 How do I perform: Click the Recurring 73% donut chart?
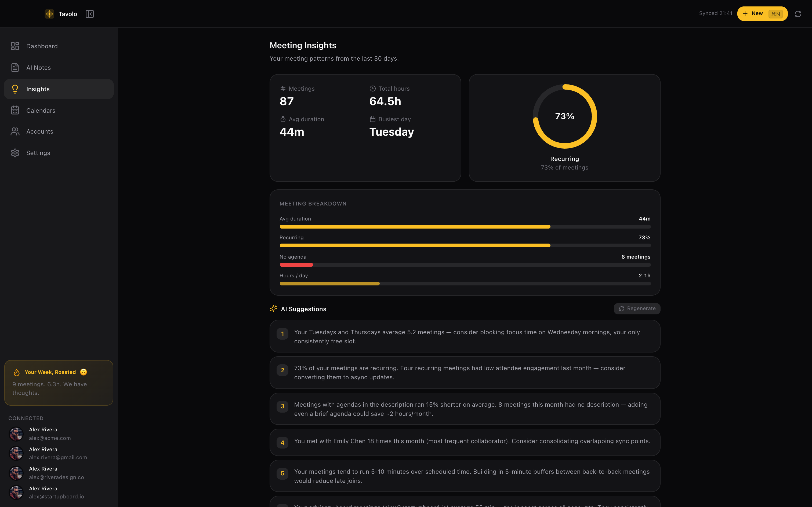pyautogui.click(x=565, y=116)
